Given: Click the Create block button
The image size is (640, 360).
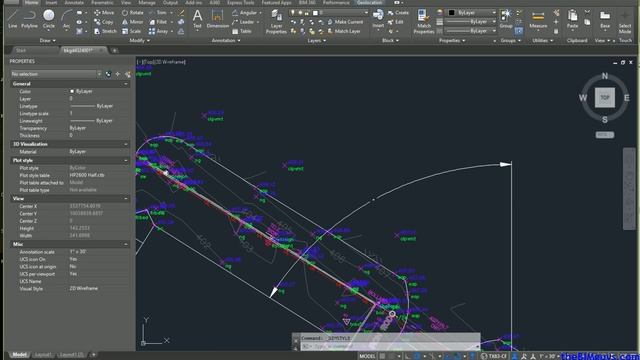Looking at the screenshot, I should (398, 13).
